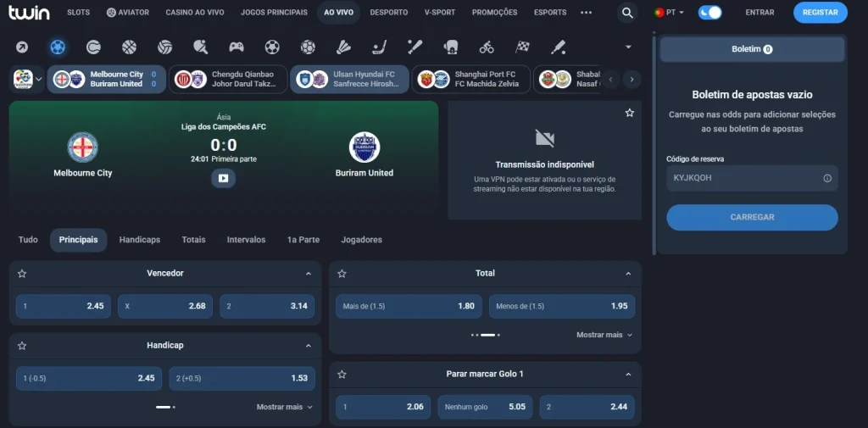The width and height of the screenshot is (868, 428).
Task: Favorite the Parar marcar Golo 1 star
Action: pyautogui.click(x=342, y=375)
